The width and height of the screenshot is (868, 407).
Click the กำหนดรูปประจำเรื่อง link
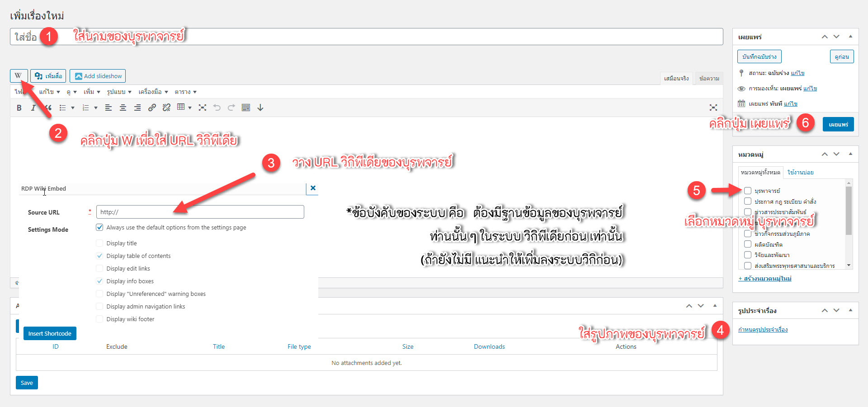click(x=763, y=330)
